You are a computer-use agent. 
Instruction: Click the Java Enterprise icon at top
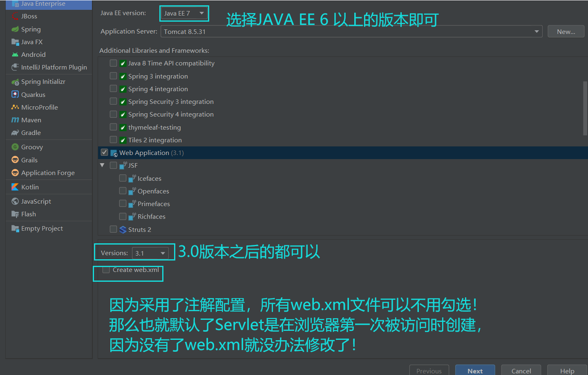(15, 4)
